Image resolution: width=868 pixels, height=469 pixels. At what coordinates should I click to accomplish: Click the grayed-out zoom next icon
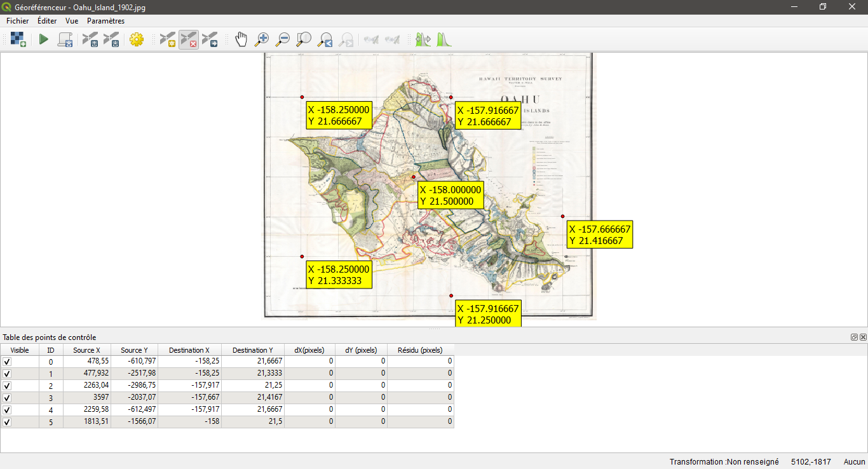coord(346,39)
